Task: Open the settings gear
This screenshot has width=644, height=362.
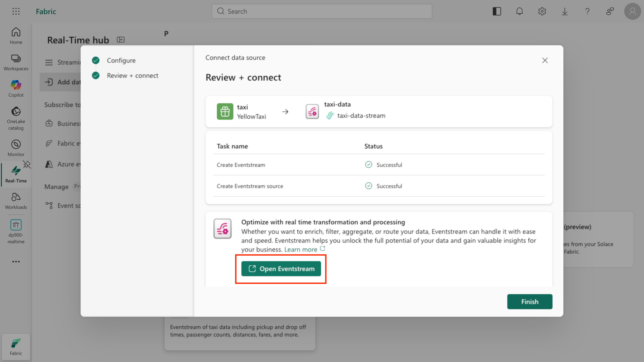Action: tap(542, 11)
